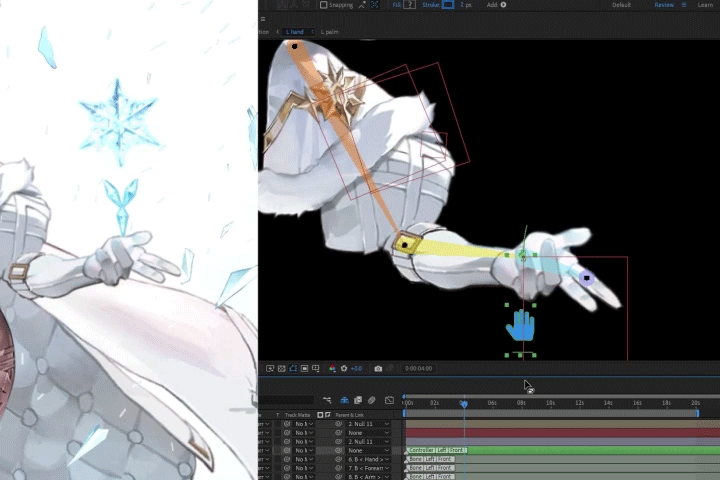Select the L palm breadcrumb tab
The height and width of the screenshot is (480, 720).
tap(329, 32)
